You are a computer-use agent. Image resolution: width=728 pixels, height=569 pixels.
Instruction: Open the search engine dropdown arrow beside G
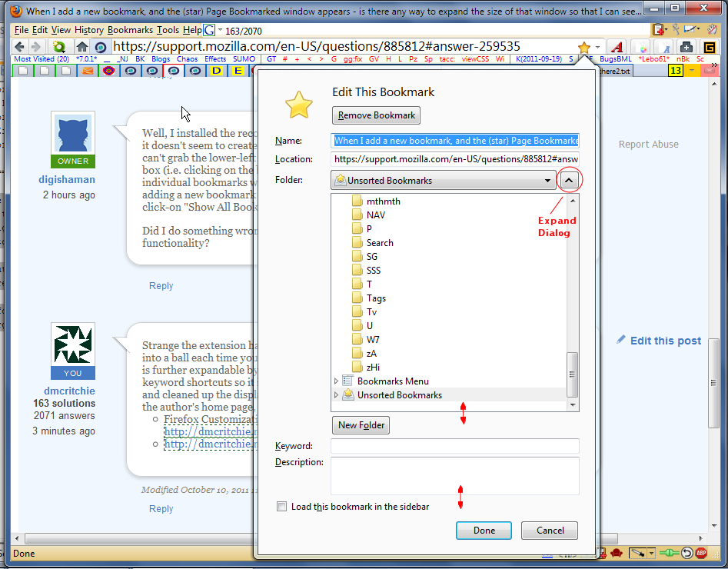click(220, 30)
